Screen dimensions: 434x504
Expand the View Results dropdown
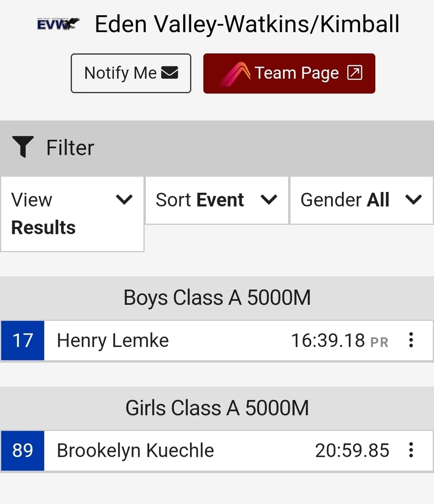pyautogui.click(x=72, y=214)
